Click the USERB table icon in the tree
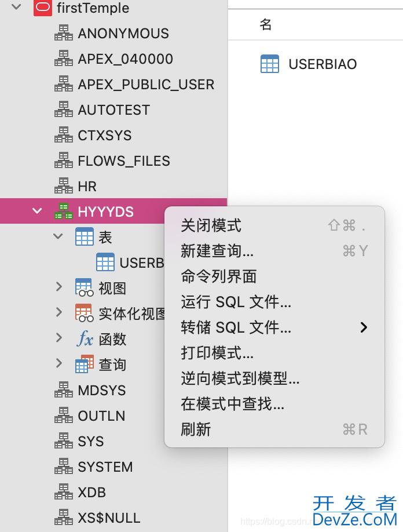 [x=105, y=262]
